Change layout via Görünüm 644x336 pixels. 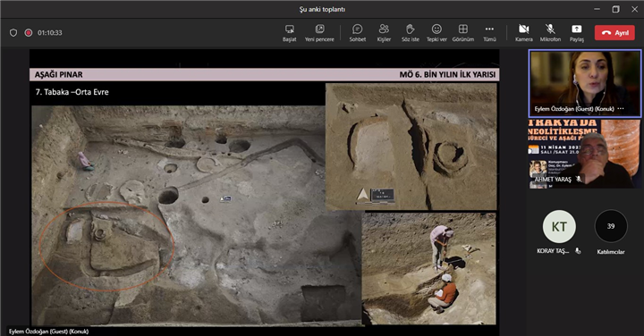(463, 33)
